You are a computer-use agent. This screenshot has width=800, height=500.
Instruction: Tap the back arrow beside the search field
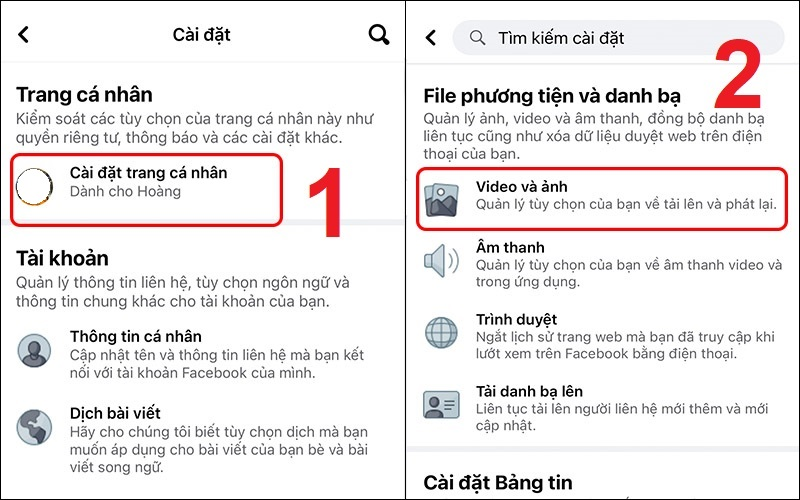tap(431, 37)
